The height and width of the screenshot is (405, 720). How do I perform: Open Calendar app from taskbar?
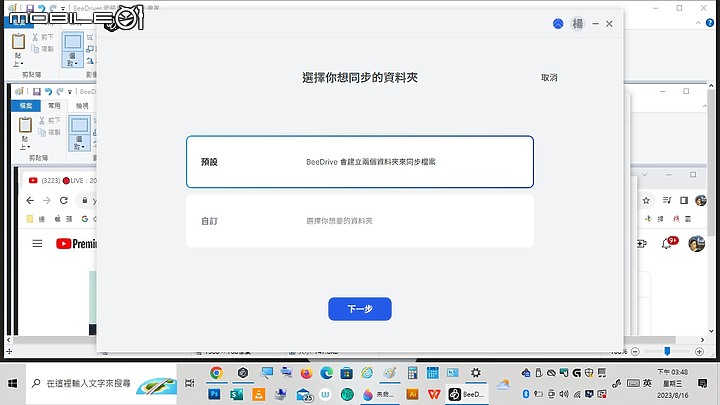pos(432,373)
